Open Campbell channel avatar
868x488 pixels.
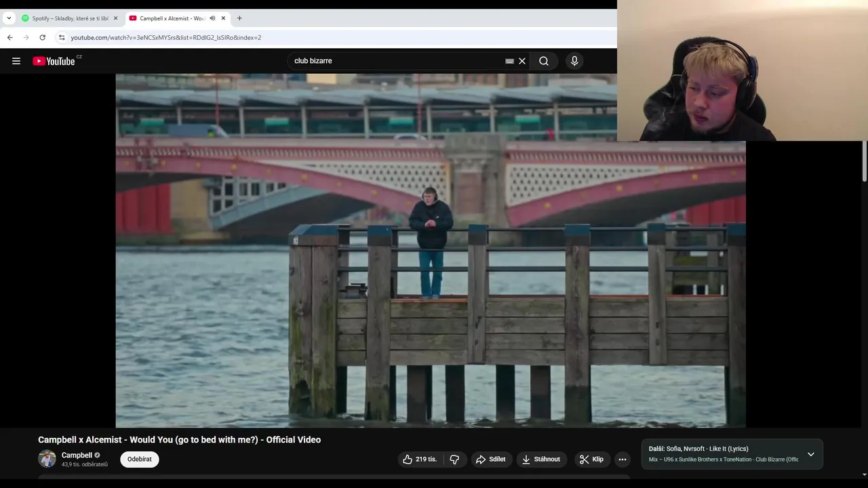(47, 459)
